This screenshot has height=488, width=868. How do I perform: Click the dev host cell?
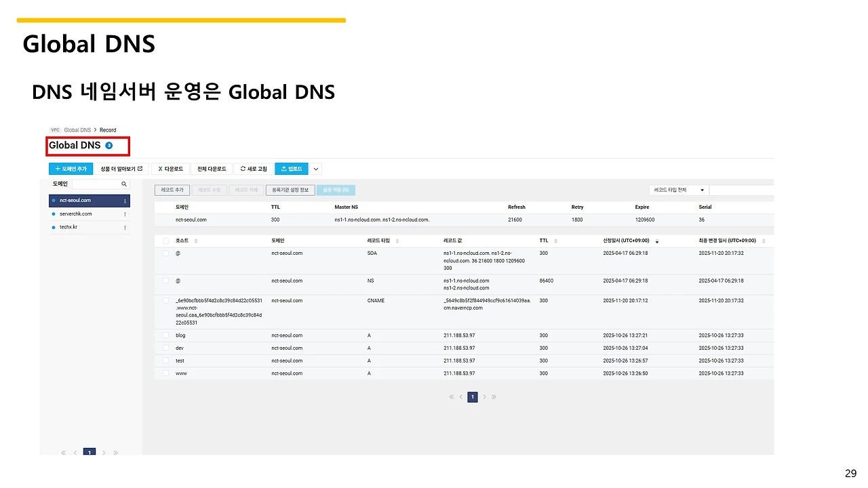[180, 348]
